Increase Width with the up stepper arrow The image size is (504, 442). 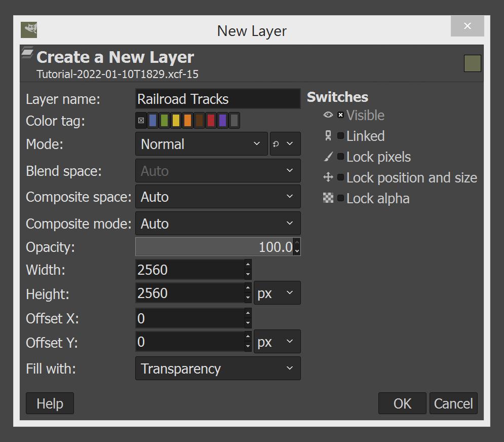tap(248, 265)
